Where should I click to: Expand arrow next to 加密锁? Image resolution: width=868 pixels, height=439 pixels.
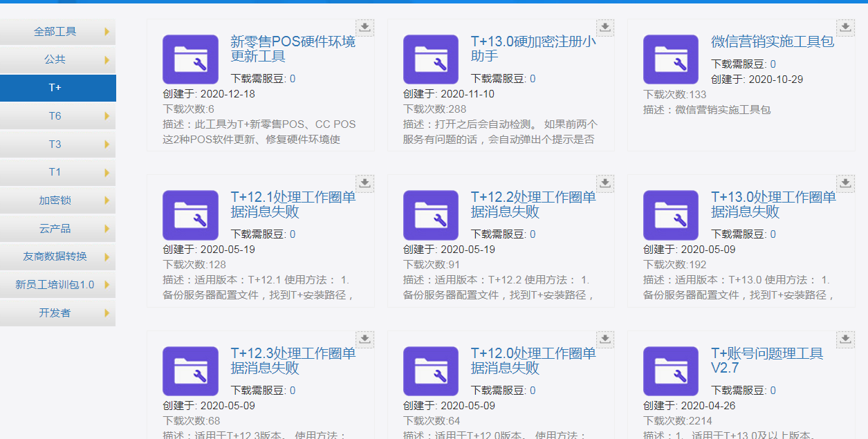[107, 200]
